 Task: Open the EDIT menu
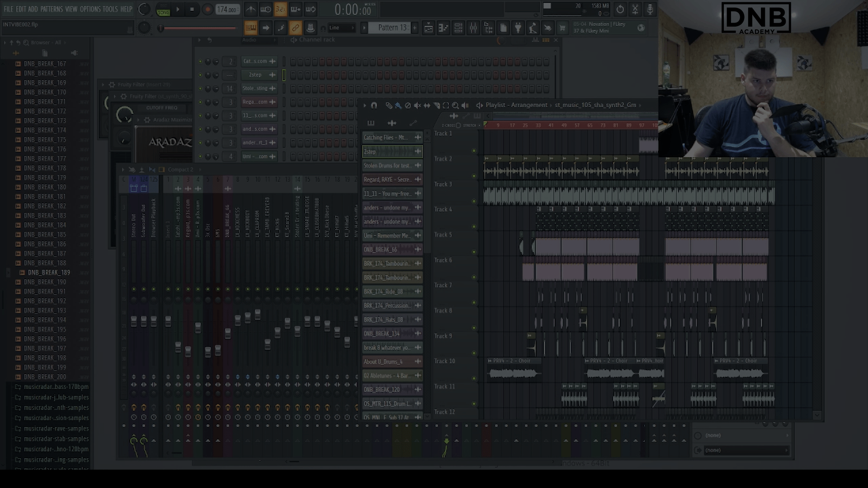click(21, 9)
